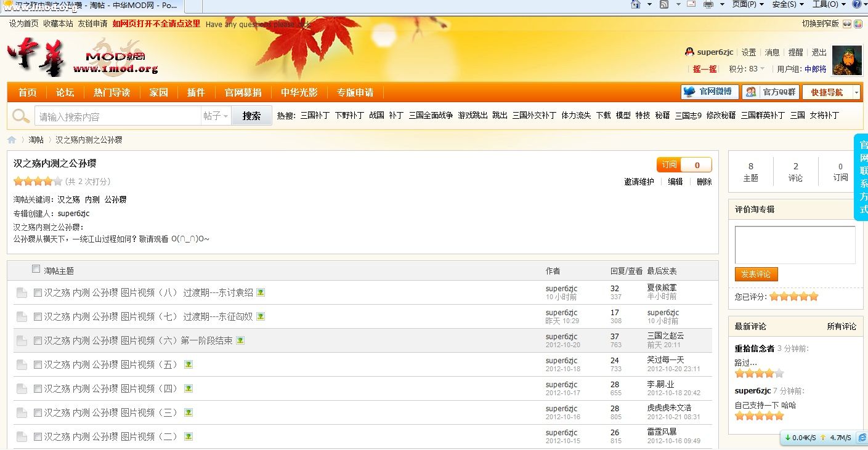Click the QQ penguin icon beside super6zjc
The width and height of the screenshot is (868, 450).
689,52
